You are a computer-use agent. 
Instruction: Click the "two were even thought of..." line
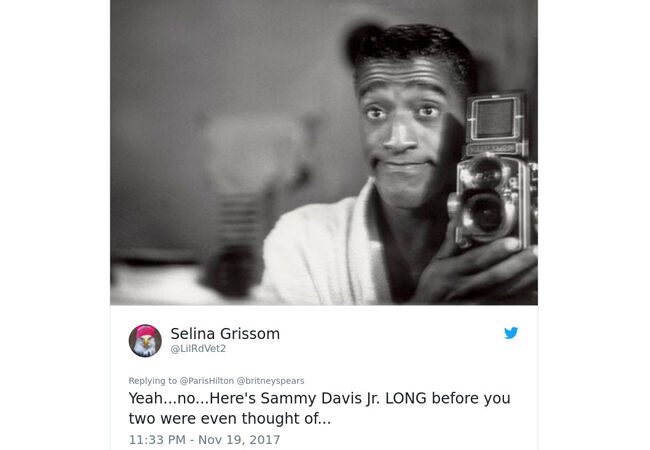[x=230, y=418]
